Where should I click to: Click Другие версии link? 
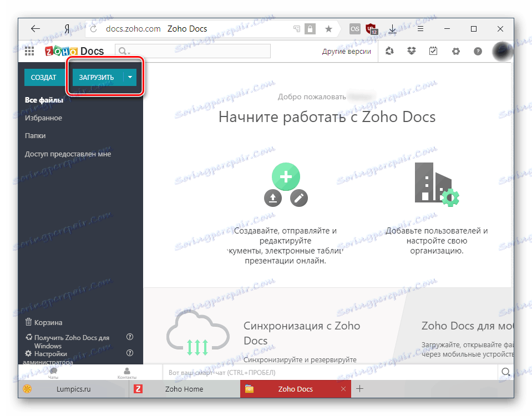[x=346, y=51]
